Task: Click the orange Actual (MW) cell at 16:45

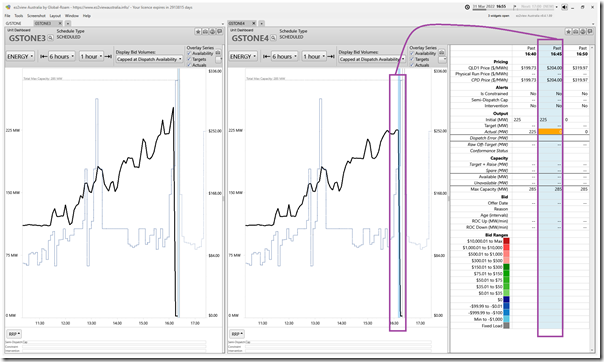Action: 550,132
